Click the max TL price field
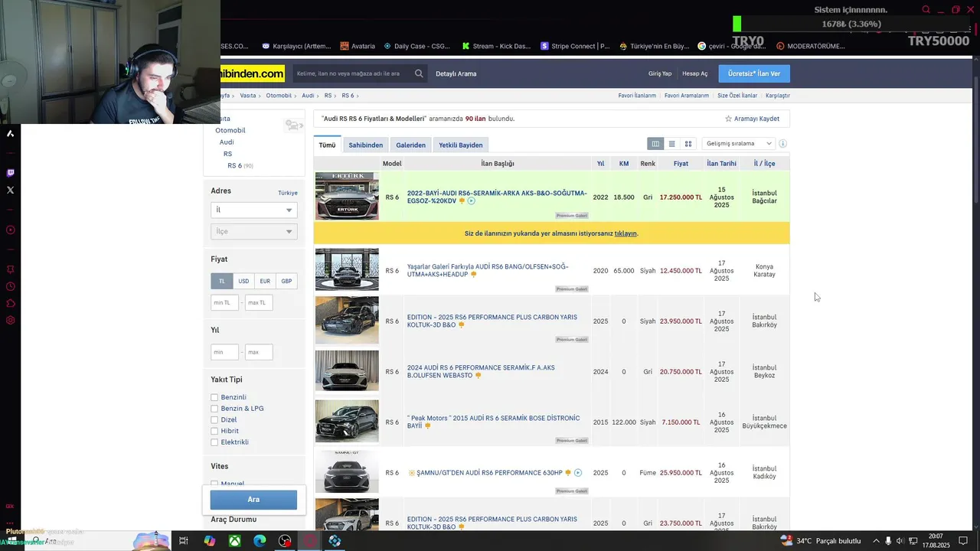Viewport: 980px width, 551px height. tap(259, 302)
